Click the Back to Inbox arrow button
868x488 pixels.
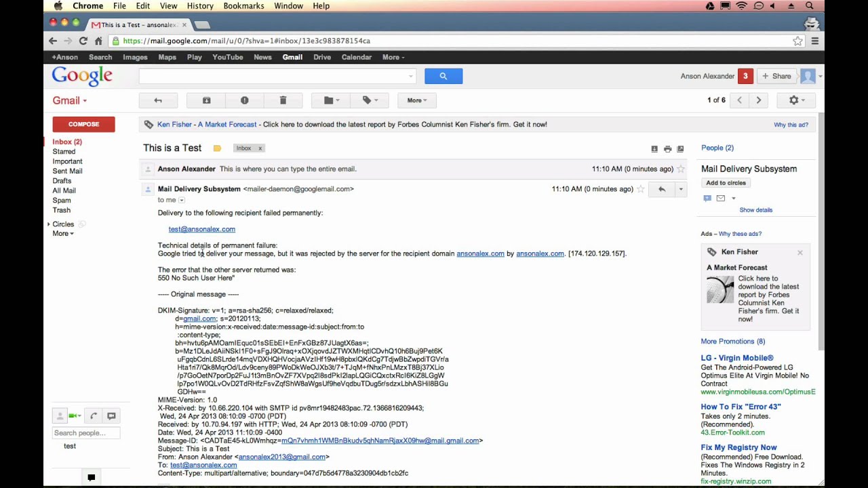pyautogui.click(x=158, y=100)
